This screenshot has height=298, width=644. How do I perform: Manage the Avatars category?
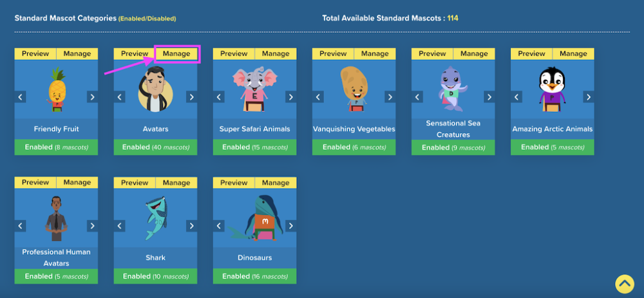pos(176,54)
